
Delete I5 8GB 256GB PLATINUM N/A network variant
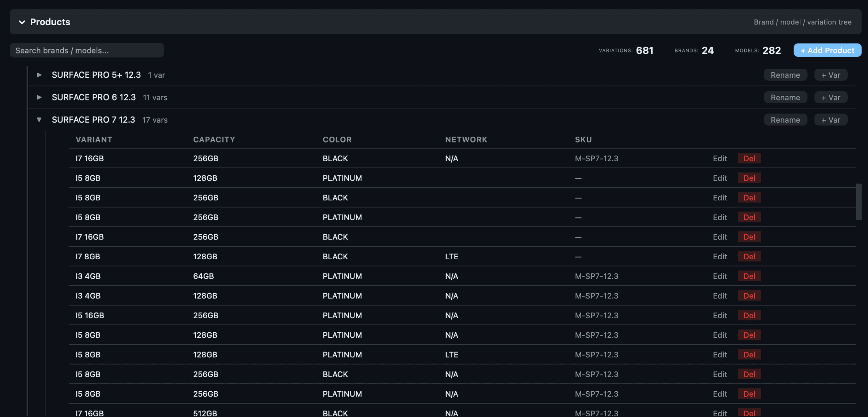749,394
